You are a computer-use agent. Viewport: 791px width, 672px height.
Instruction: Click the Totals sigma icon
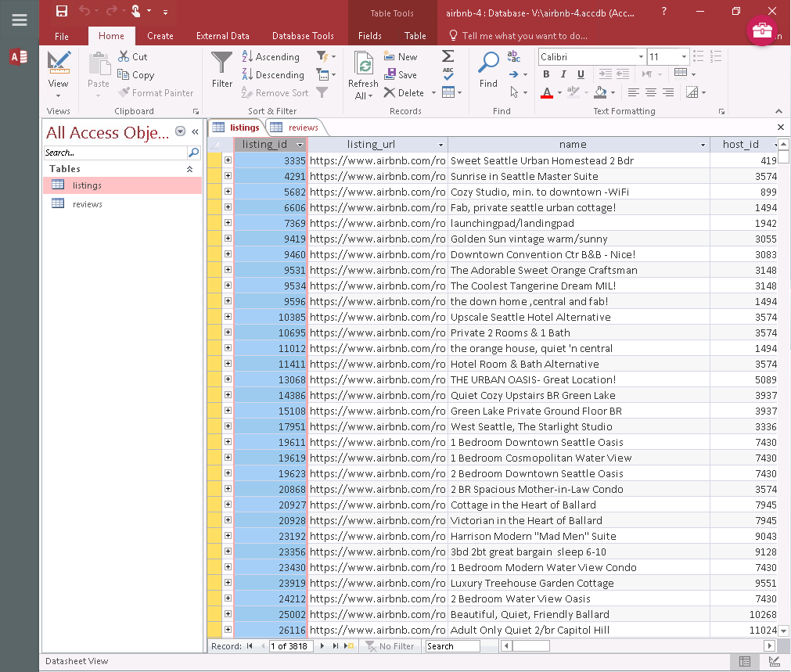pos(448,56)
